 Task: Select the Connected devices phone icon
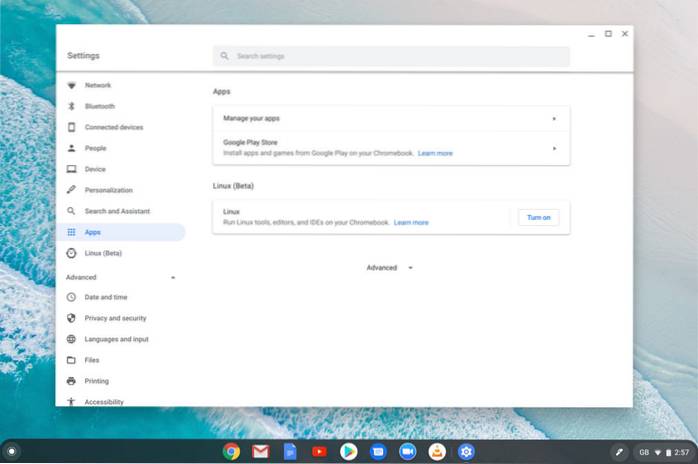(x=71, y=127)
